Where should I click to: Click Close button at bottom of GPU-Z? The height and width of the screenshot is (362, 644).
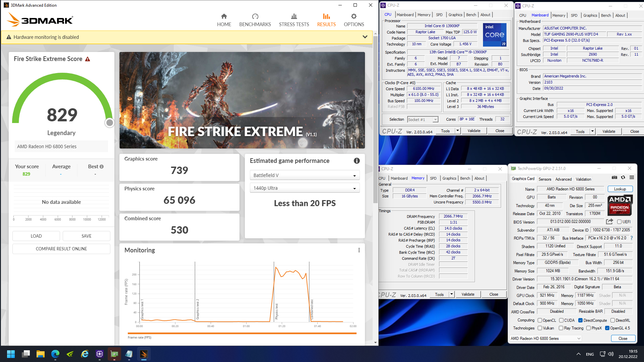point(623,339)
